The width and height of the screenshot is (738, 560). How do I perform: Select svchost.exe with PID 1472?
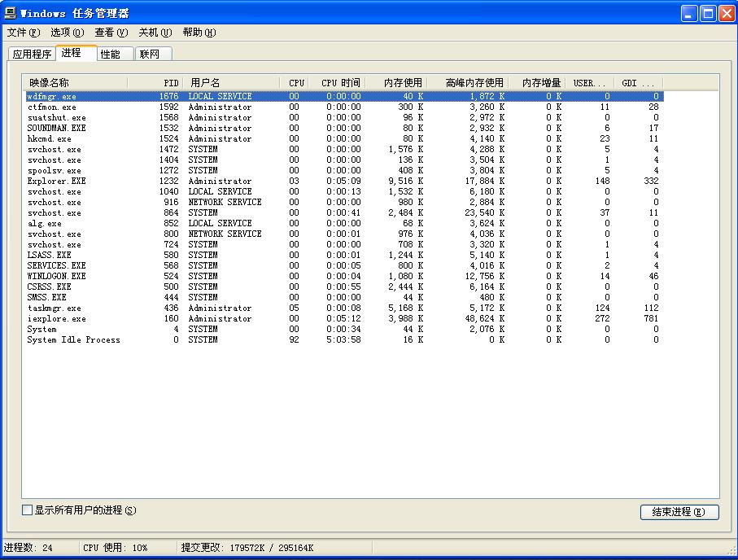344,149
